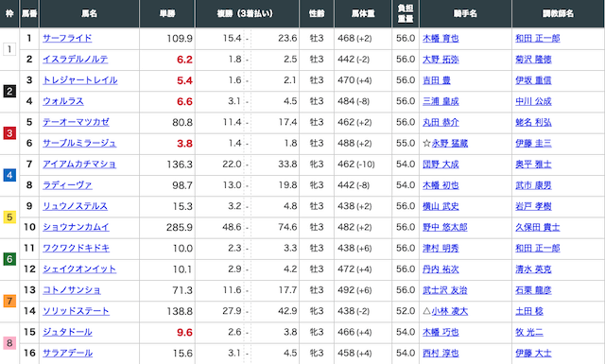605x364 pixels.
Task: Click the yellow frame 5 badge
Action: pos(9,217)
